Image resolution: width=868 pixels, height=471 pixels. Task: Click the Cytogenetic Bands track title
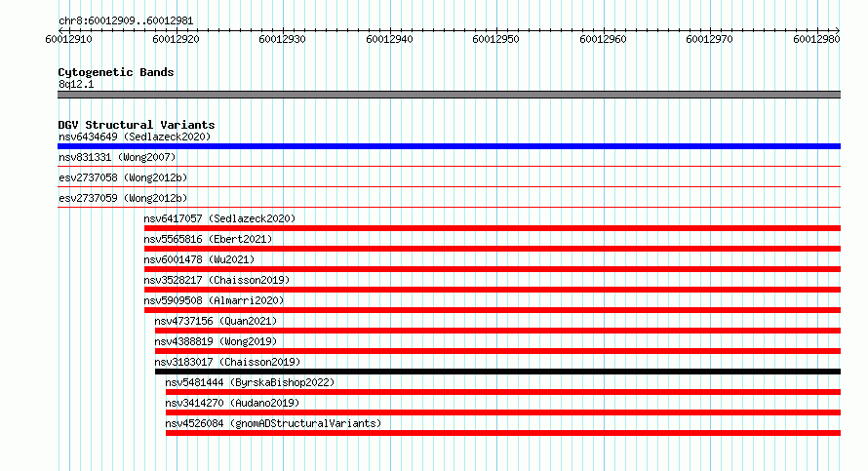point(116,72)
